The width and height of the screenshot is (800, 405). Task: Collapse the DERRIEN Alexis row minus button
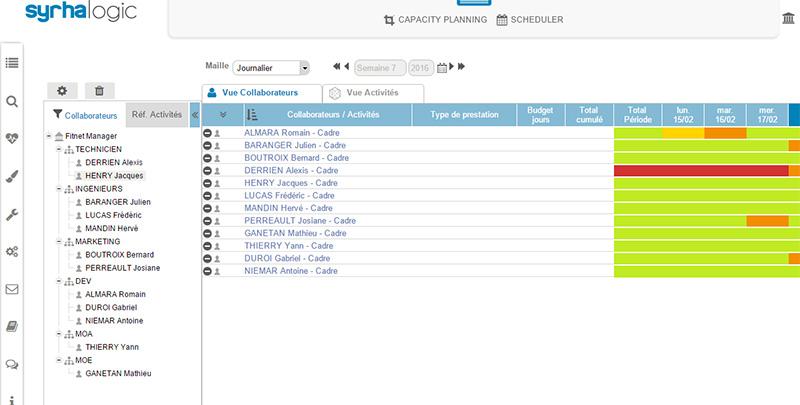207,171
